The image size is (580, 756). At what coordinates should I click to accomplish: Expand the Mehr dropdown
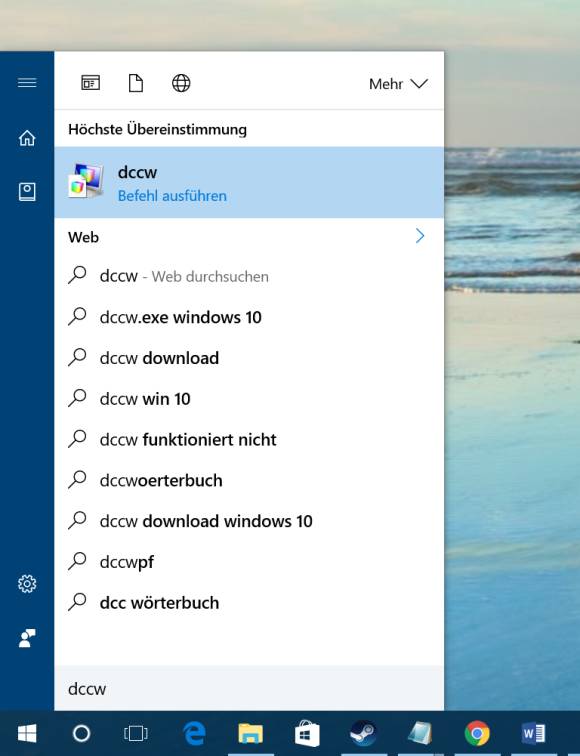(398, 84)
